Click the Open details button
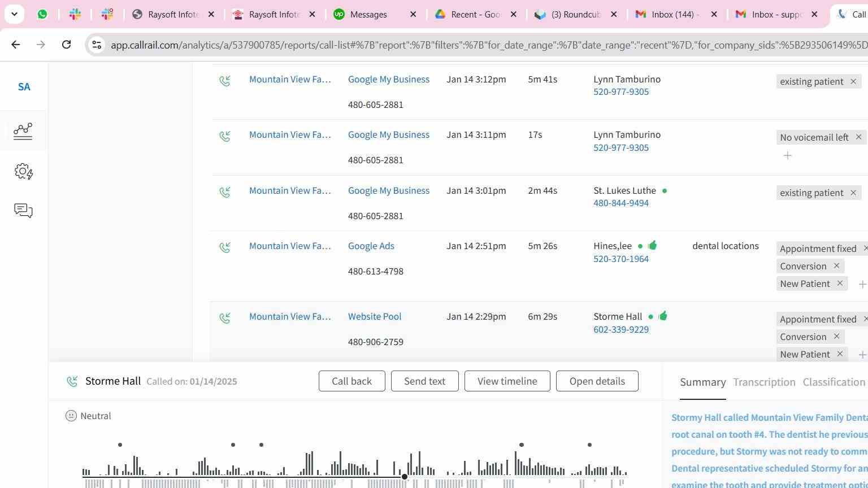The width and height of the screenshot is (868, 488). (x=597, y=381)
